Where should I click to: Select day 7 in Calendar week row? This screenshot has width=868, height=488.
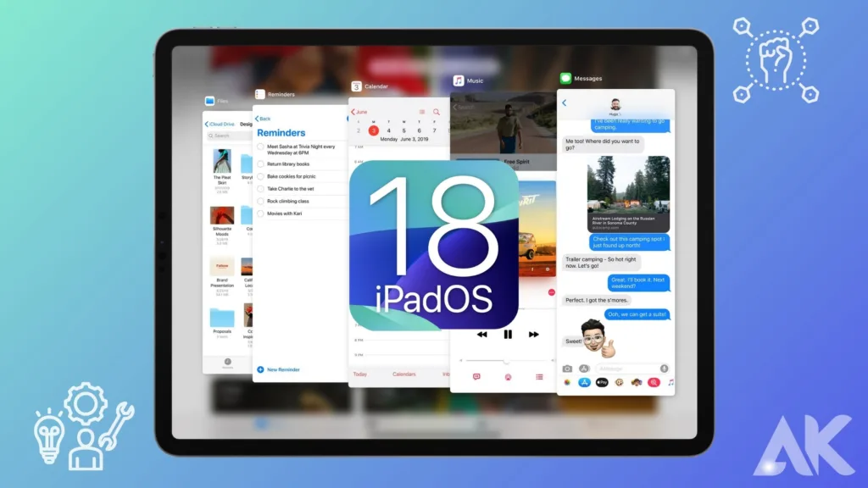435,130
